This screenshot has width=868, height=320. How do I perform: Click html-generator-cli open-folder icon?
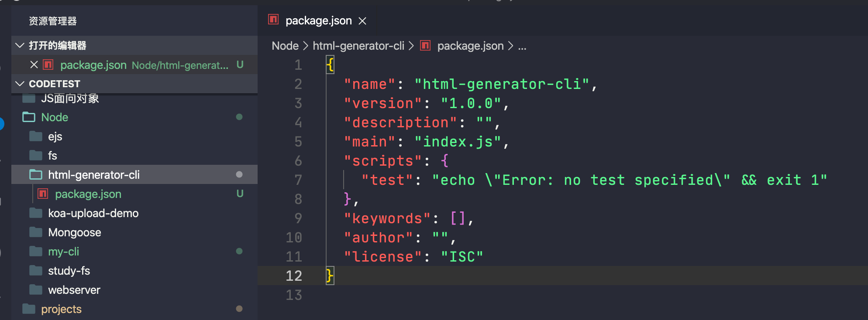(x=36, y=174)
